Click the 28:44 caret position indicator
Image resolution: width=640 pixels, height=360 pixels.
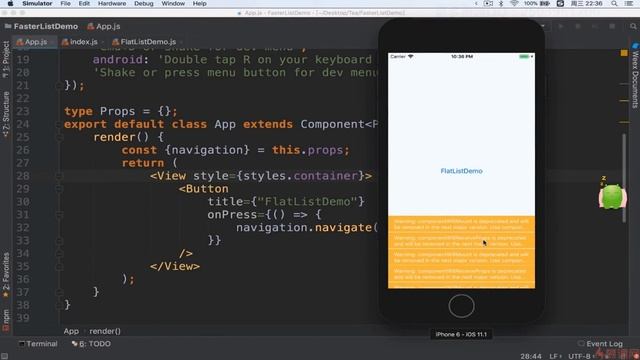[x=531, y=356]
